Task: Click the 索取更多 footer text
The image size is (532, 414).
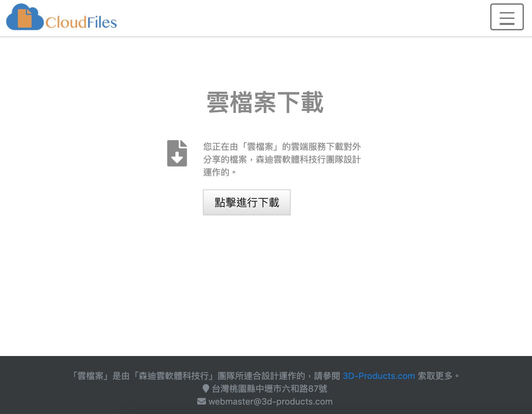Action: (x=435, y=376)
